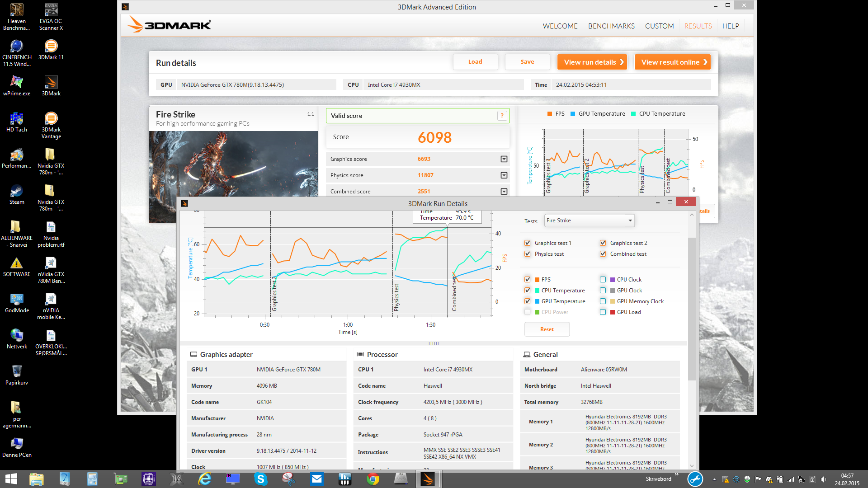Click the Valid score help question mark
Image resolution: width=868 pixels, height=488 pixels.
click(502, 116)
